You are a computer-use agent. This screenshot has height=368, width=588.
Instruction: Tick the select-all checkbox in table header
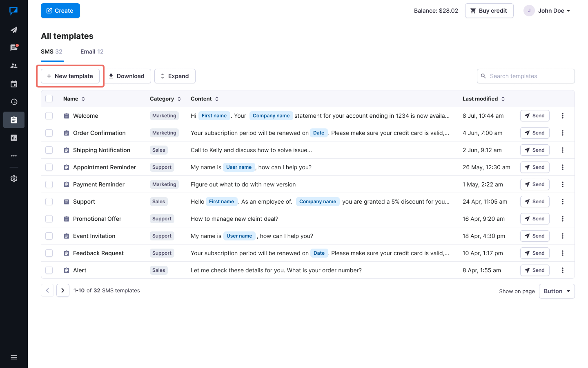pyautogui.click(x=49, y=99)
